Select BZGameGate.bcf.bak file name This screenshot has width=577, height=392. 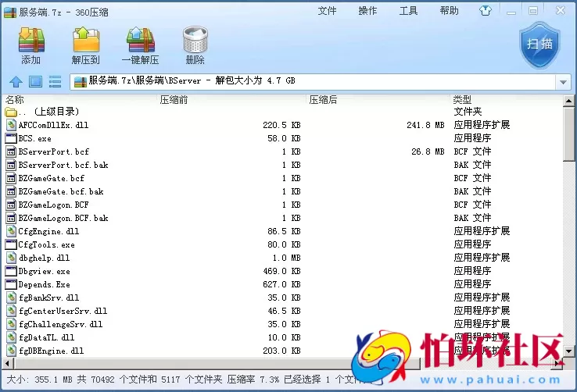pyautogui.click(x=61, y=191)
